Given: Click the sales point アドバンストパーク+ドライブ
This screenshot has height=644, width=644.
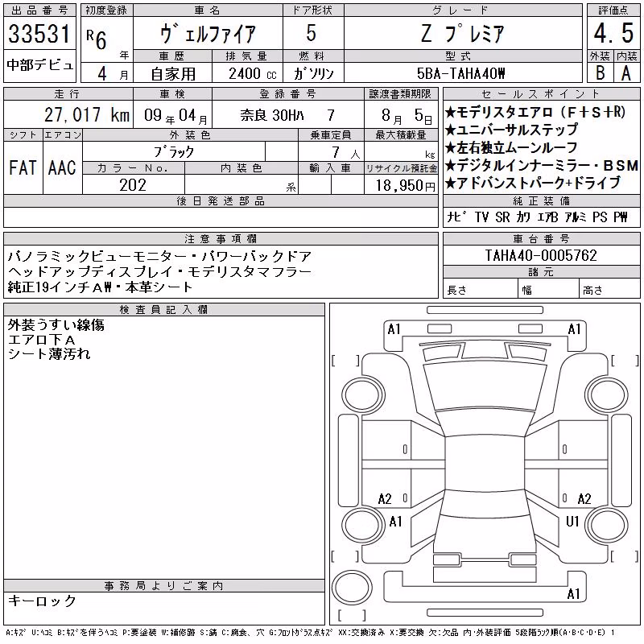Looking at the screenshot, I should [533, 183].
